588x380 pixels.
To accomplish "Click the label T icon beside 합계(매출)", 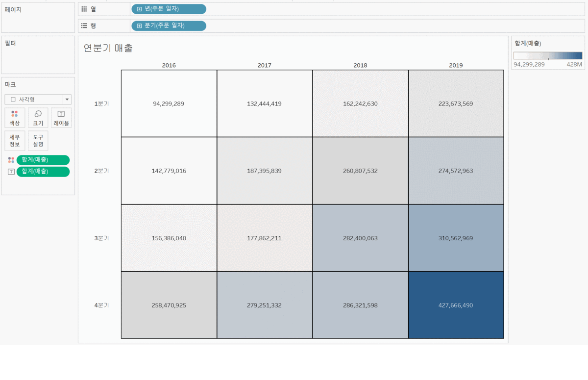I will [x=11, y=172].
